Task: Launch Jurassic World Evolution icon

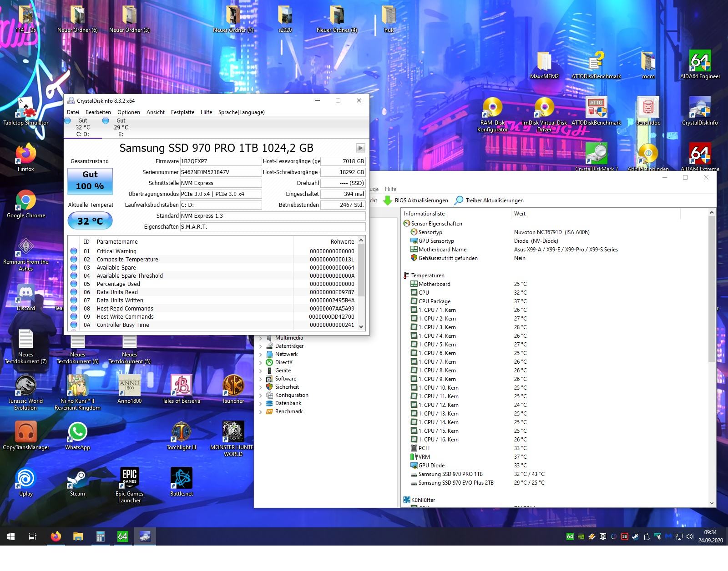Action: 26,393
